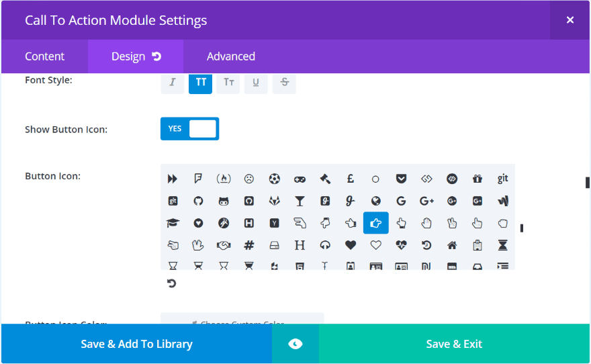
Task: Select the hand pointing up icon
Action: pos(401,223)
